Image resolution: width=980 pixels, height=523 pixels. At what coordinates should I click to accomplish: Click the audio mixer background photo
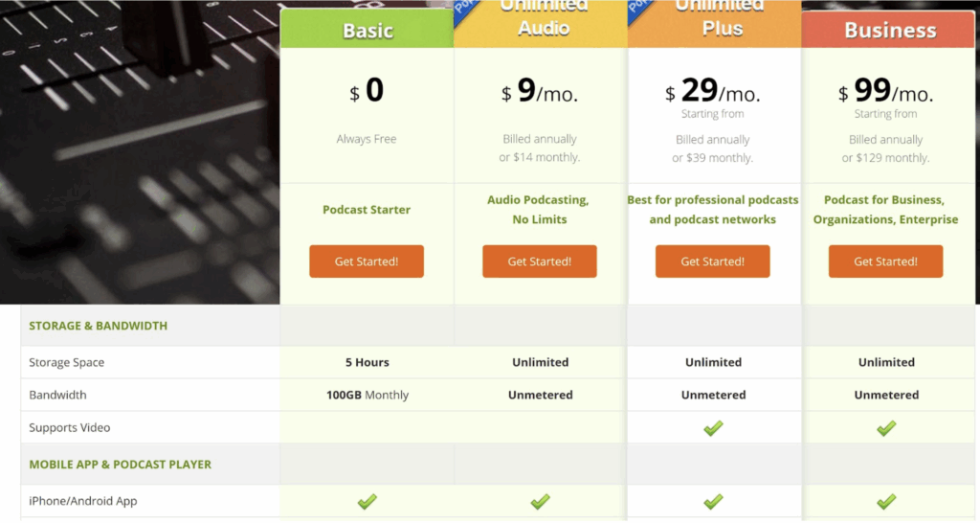click(x=139, y=153)
